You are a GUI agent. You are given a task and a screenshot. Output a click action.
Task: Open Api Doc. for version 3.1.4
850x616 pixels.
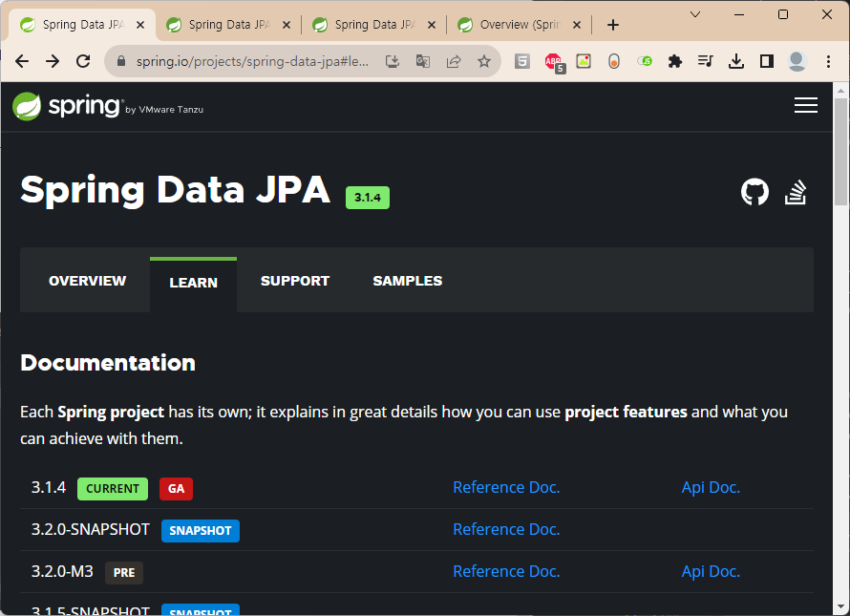[711, 487]
